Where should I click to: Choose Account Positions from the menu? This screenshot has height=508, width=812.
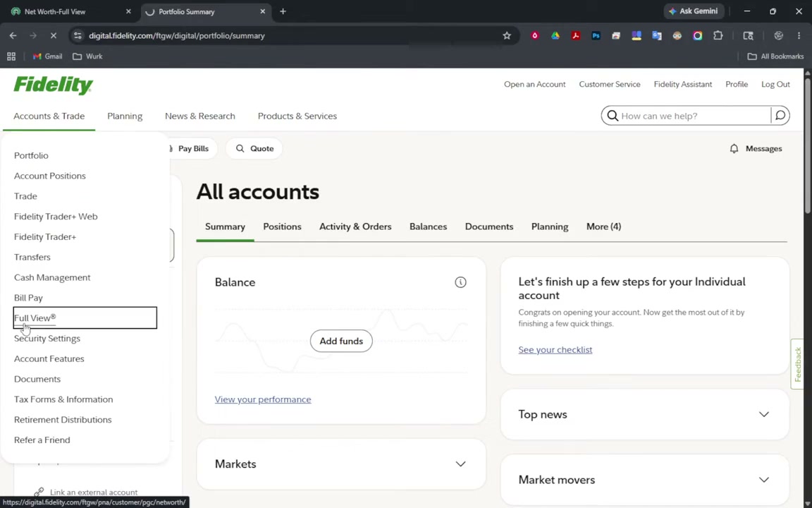coord(50,176)
